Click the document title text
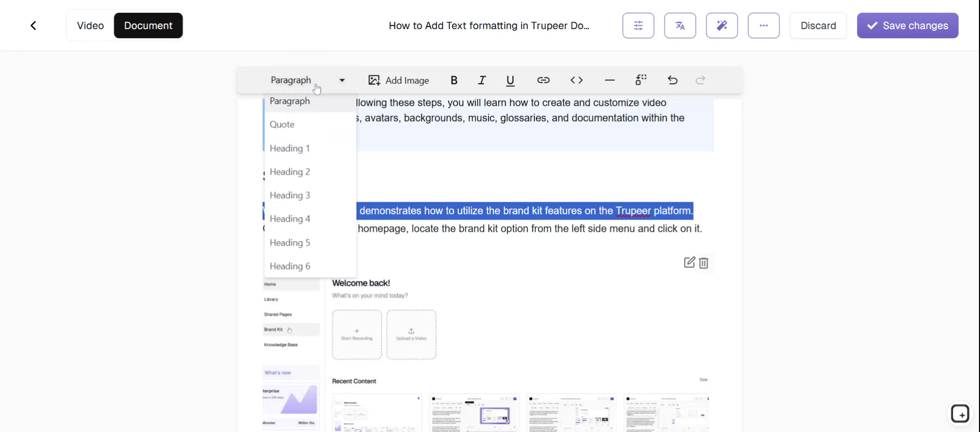 [489, 26]
